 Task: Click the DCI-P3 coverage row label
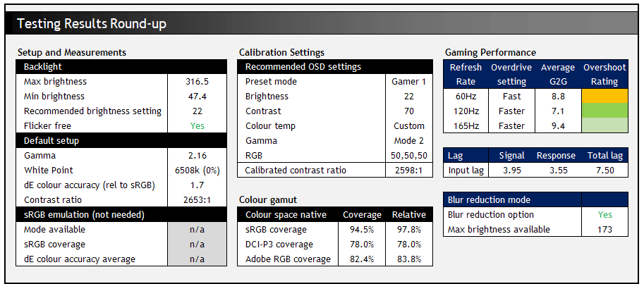pos(279,245)
